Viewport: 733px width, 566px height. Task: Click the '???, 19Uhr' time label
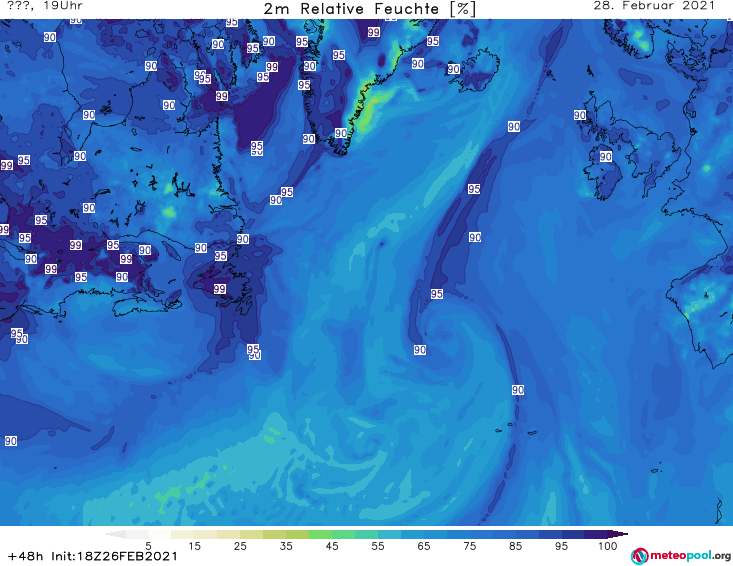[45, 6]
